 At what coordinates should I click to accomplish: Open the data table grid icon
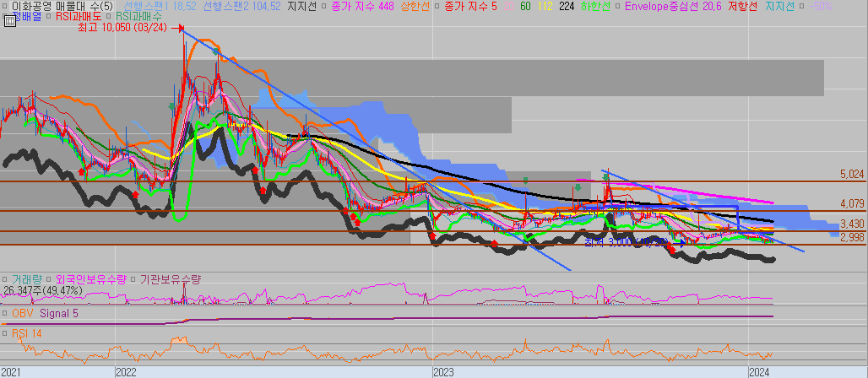pyautogui.click(x=10, y=21)
